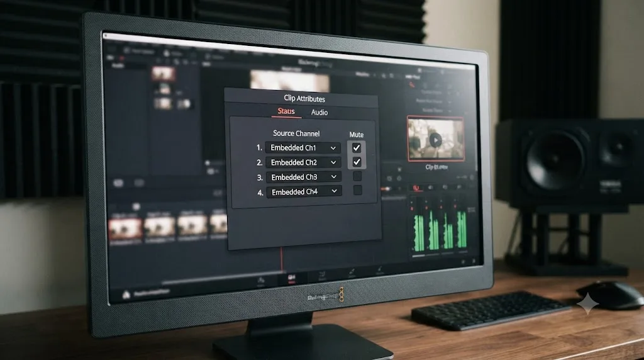Open the Embedded Ch3 source channel dropdown
Viewport: 644px width, 360px height.
click(304, 177)
